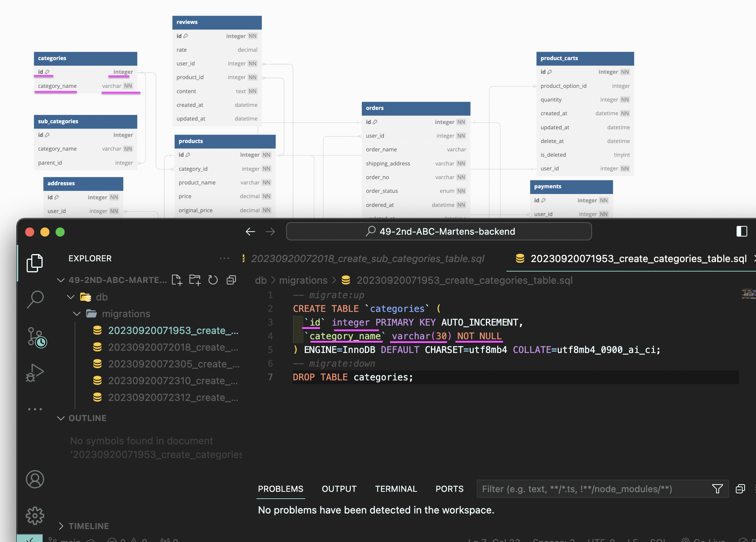Switch to the TERMINAL tab

(396, 489)
